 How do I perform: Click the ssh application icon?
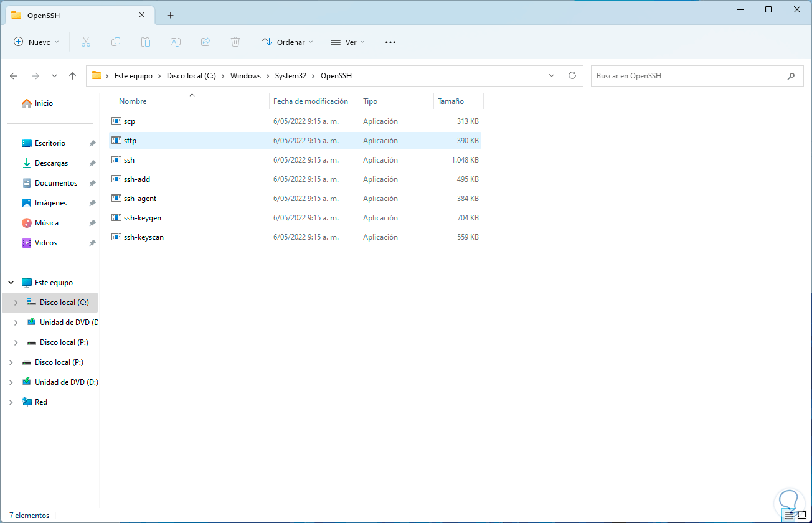pyautogui.click(x=116, y=160)
